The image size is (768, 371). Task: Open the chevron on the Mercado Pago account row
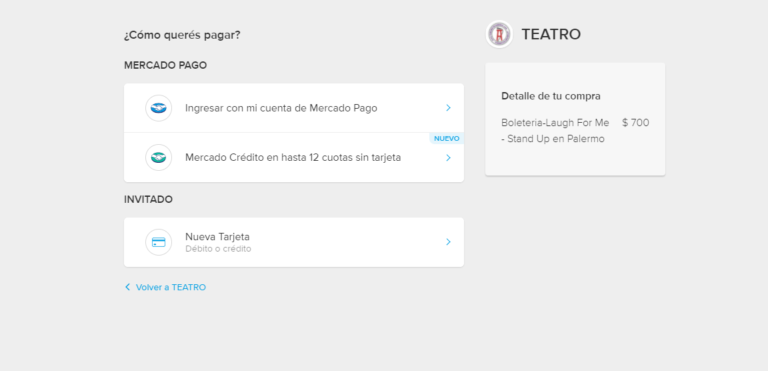pyautogui.click(x=448, y=108)
